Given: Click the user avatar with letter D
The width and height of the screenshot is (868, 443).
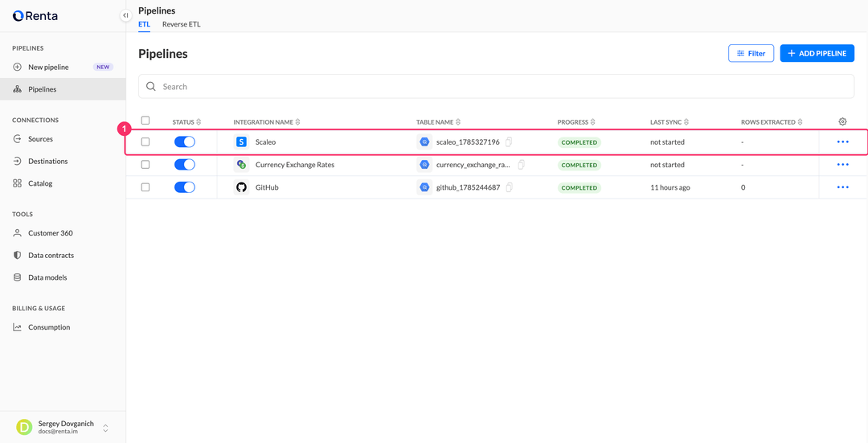Looking at the screenshot, I should point(24,427).
